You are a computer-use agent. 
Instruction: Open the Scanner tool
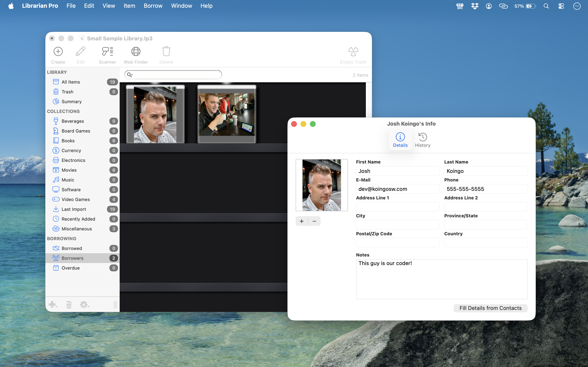107,52
